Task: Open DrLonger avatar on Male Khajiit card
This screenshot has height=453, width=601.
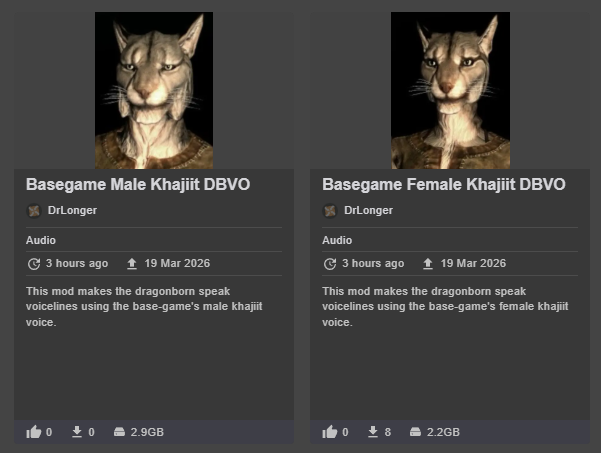Action: (x=34, y=211)
